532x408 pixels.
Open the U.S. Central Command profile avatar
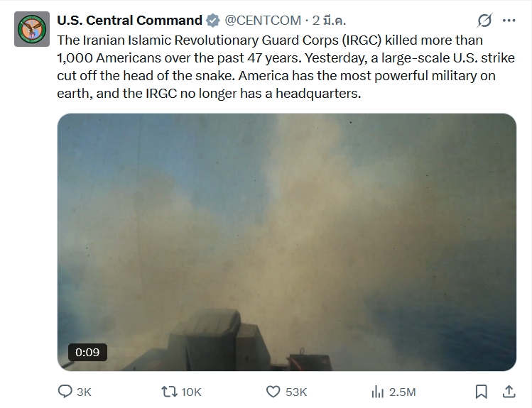click(32, 29)
